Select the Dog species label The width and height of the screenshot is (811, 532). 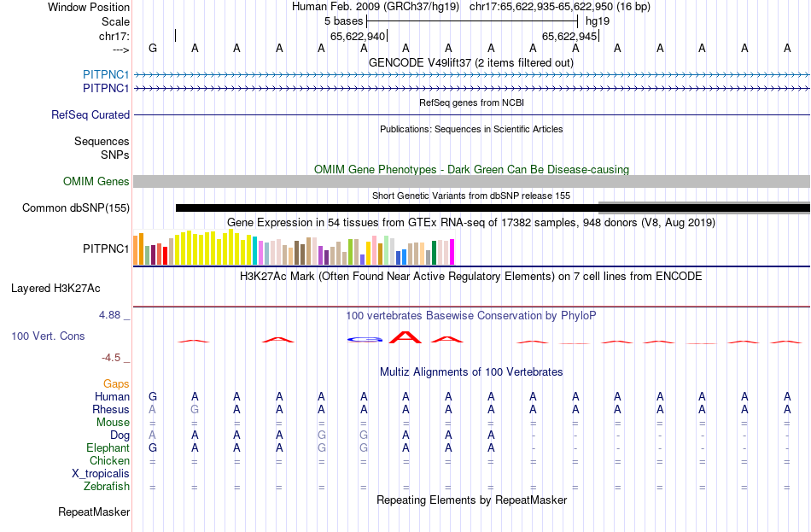point(120,436)
